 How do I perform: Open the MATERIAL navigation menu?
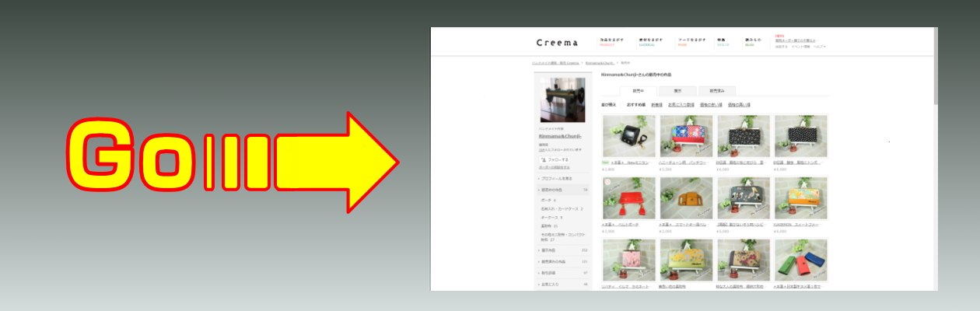pyautogui.click(x=651, y=42)
